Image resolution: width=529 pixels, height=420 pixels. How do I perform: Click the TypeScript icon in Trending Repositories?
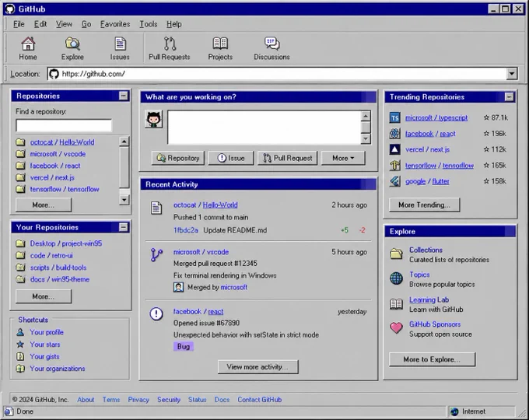pos(394,117)
